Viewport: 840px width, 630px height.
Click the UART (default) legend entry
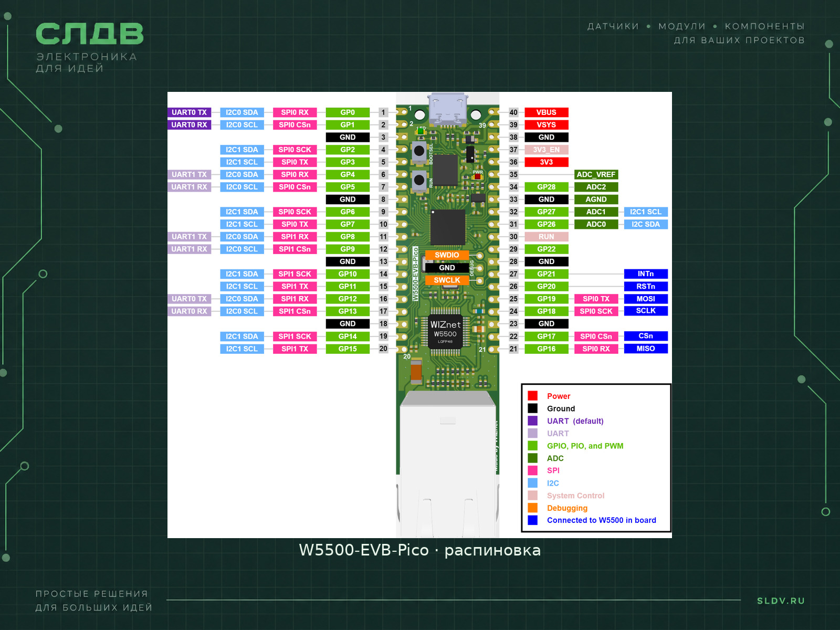point(575,421)
